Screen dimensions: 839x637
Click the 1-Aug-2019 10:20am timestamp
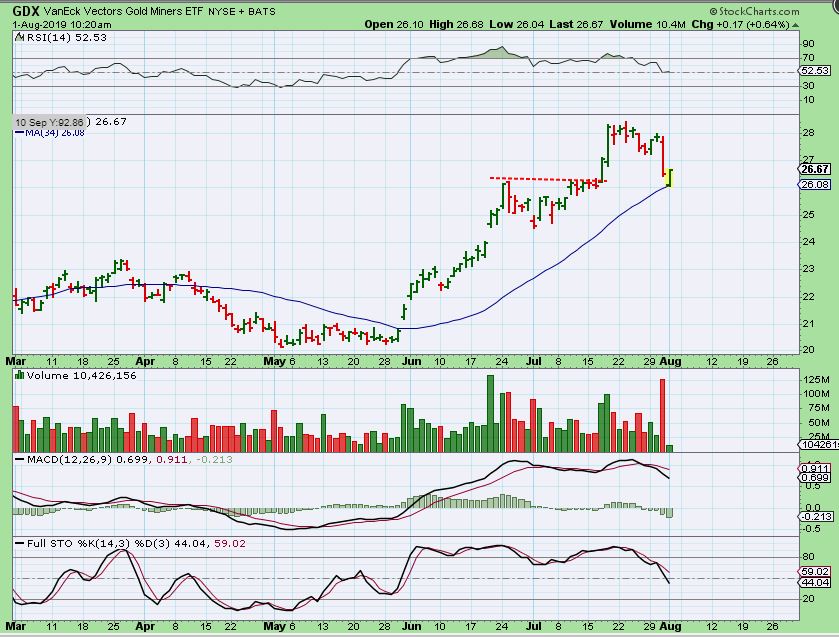tap(62, 25)
